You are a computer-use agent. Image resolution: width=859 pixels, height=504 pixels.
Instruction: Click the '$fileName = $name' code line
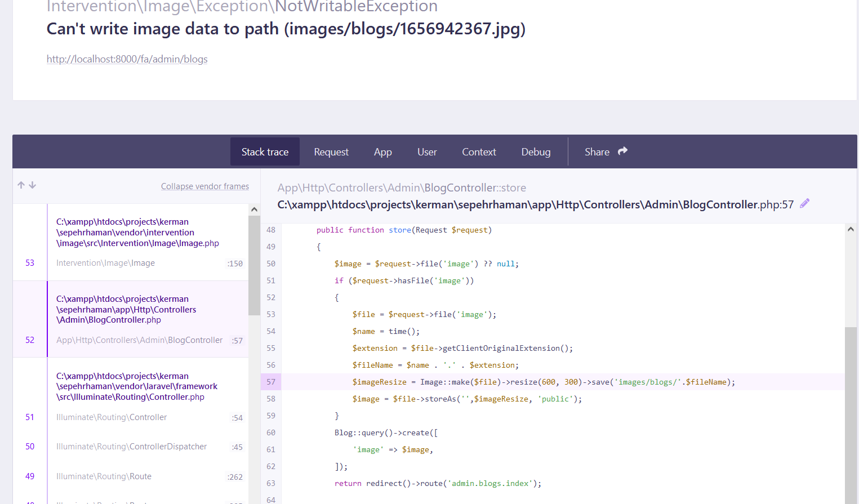click(x=435, y=365)
